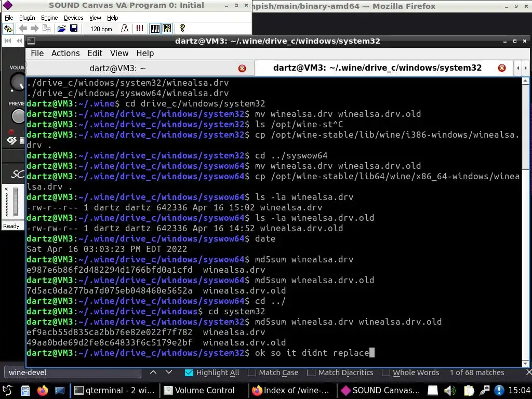Click the 'Ready' status in SOUND Canvas
This screenshot has height=399, width=532.
[11, 226]
